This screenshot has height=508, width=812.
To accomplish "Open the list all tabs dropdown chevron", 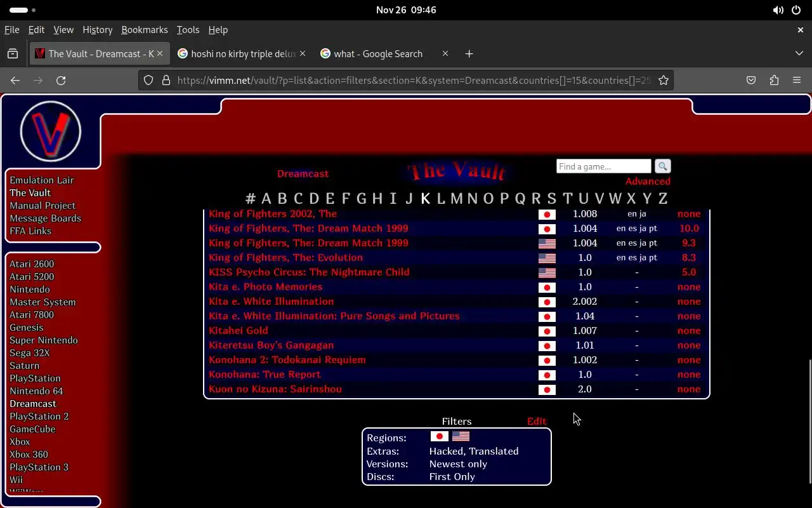I will tap(799, 54).
